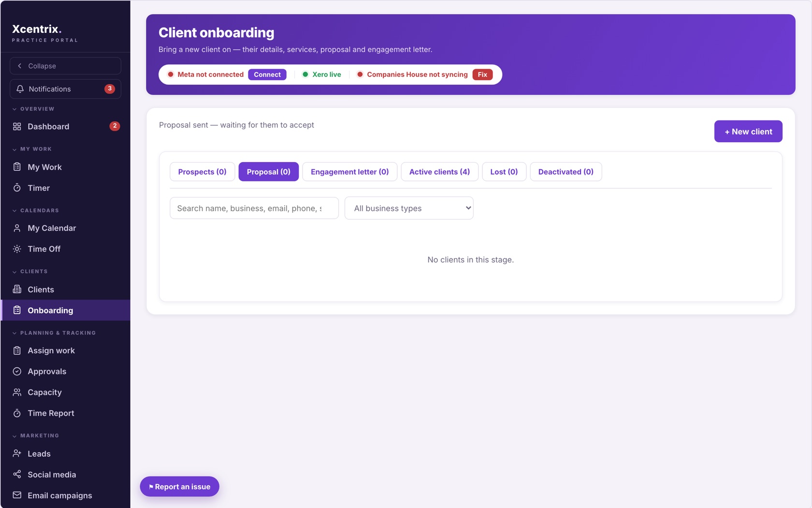
Task: Open Dashboard via its grid icon
Action: pos(17,126)
